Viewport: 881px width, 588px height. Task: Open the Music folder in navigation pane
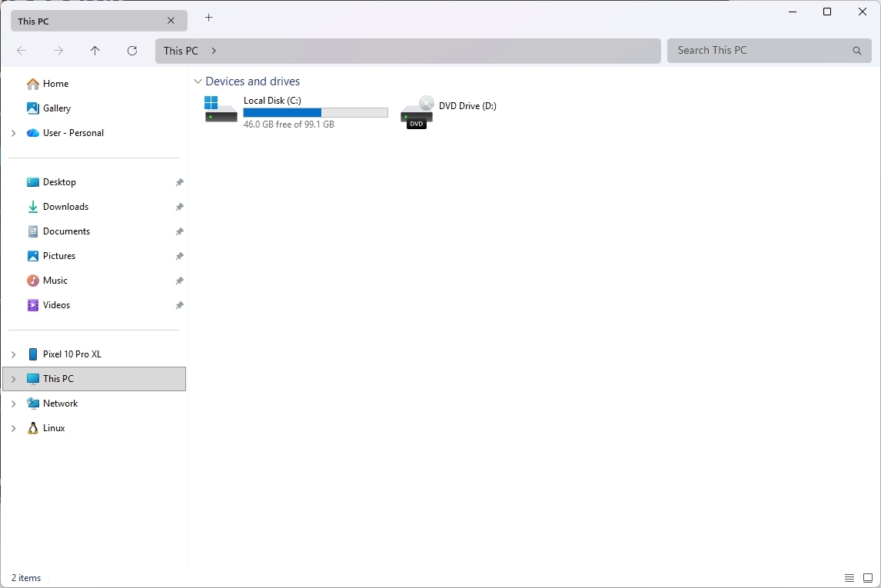pos(55,280)
